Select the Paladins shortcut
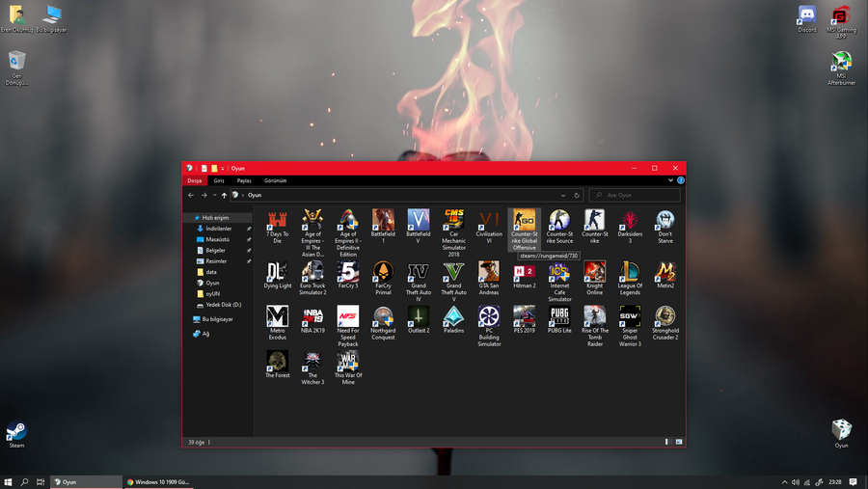The image size is (868, 489). (x=454, y=319)
